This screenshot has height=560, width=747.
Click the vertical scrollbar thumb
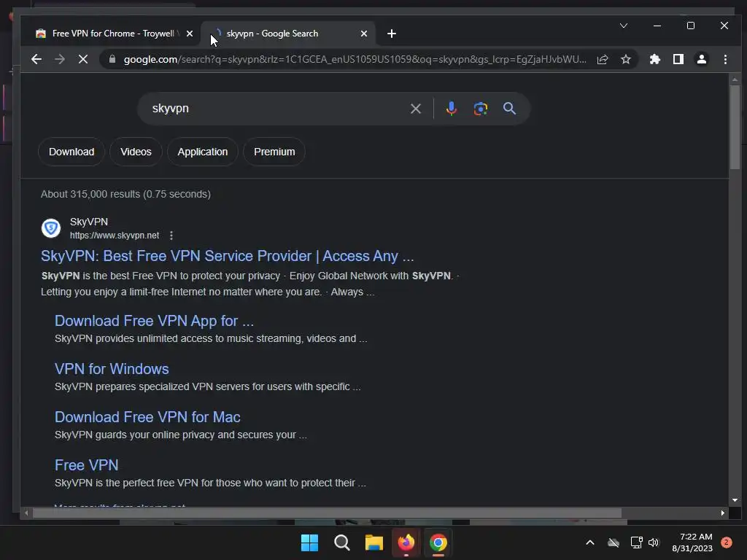735,127
